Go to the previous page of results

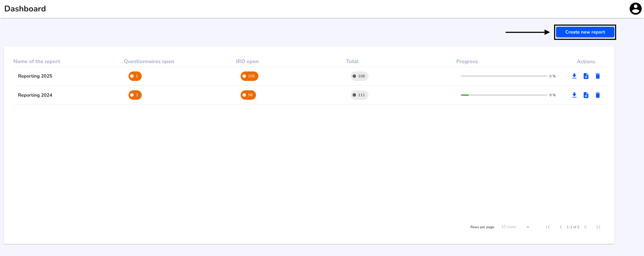561,227
